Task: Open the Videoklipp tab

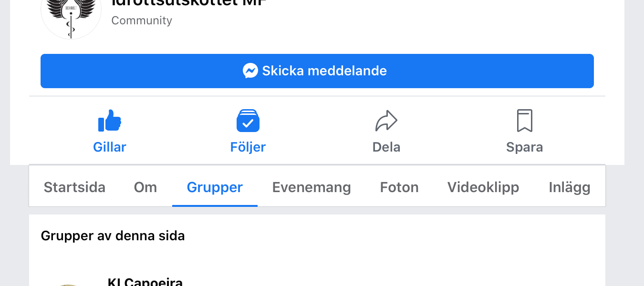Action: point(483,187)
